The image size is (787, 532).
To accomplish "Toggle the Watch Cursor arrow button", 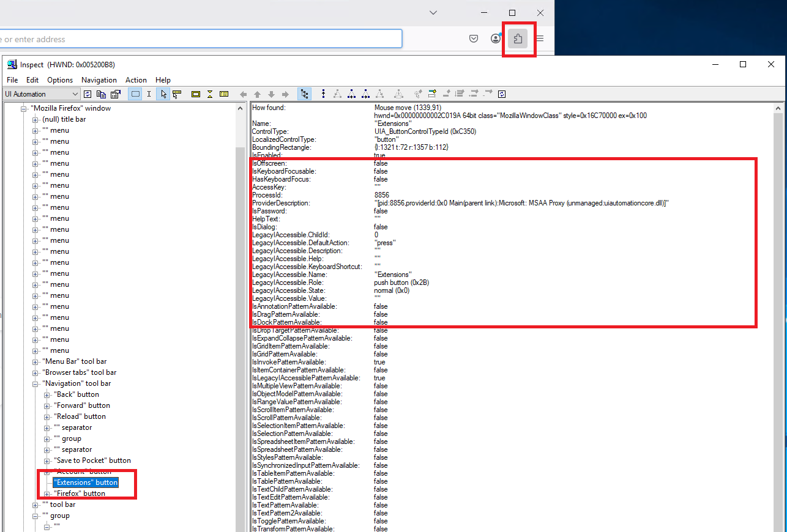I will click(x=163, y=94).
